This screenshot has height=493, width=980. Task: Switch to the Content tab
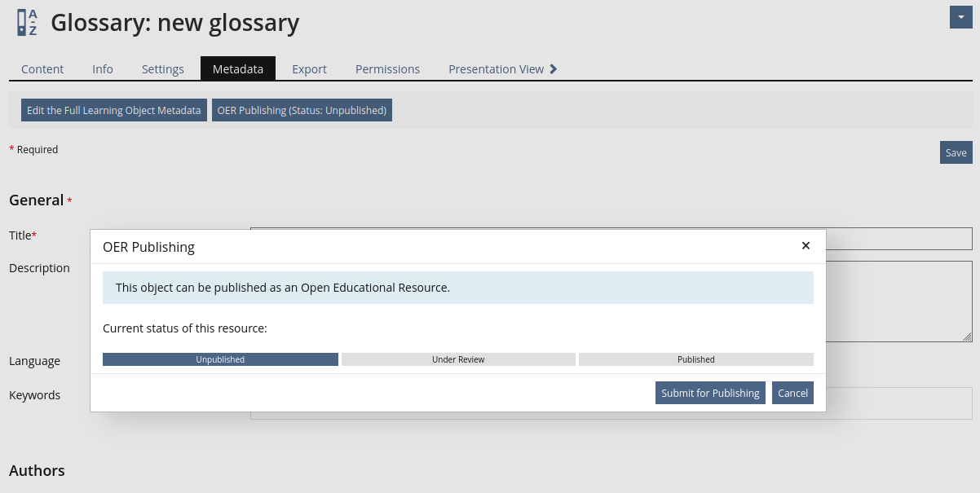pyautogui.click(x=42, y=69)
